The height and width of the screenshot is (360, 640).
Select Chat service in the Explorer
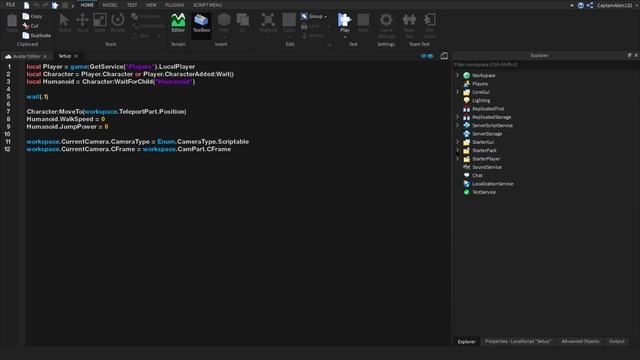point(477,176)
